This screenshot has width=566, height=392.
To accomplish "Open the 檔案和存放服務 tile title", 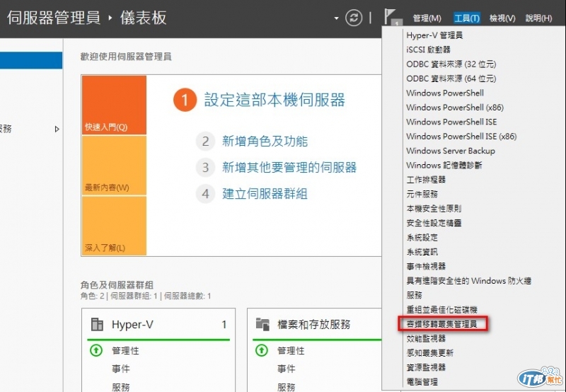I will click(313, 325).
